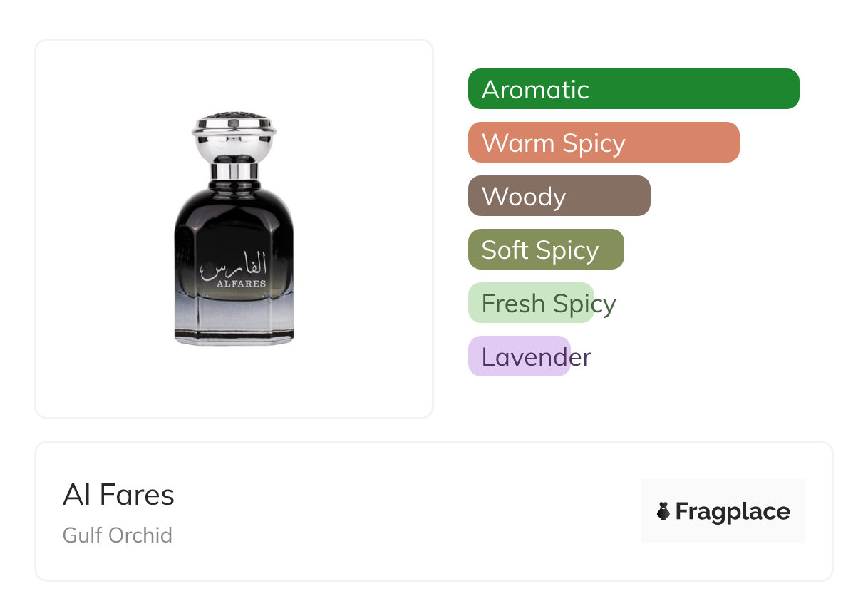Open the Al Fares perfume title
868x616 pixels.
click(x=118, y=495)
